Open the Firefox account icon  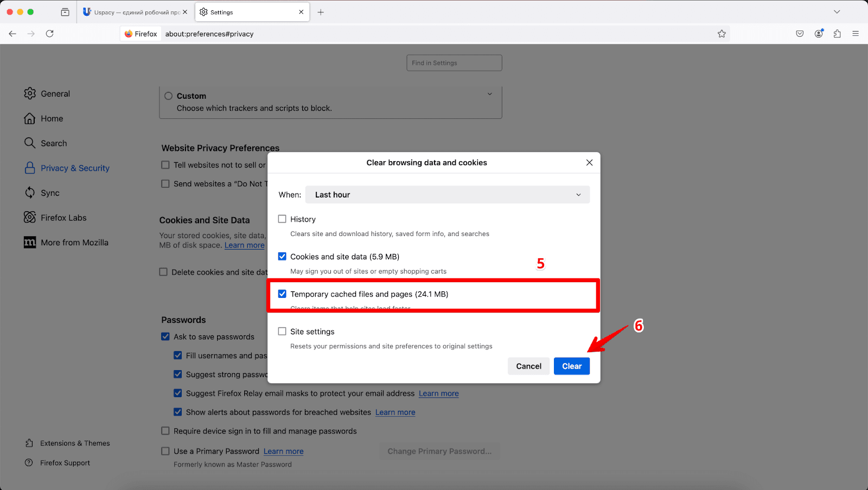(819, 34)
